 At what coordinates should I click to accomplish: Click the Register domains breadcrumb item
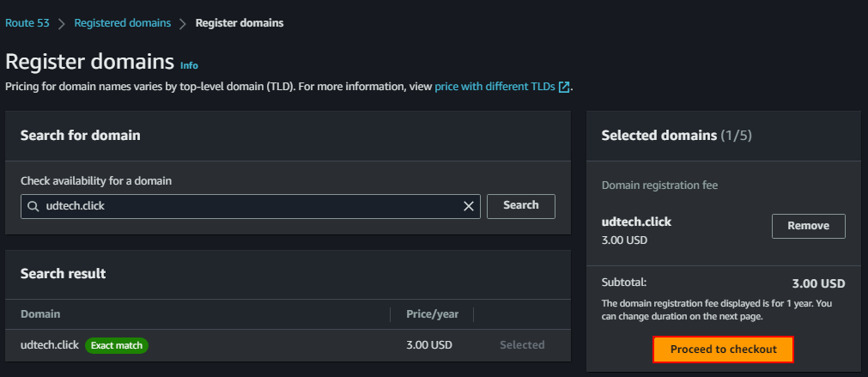[240, 23]
